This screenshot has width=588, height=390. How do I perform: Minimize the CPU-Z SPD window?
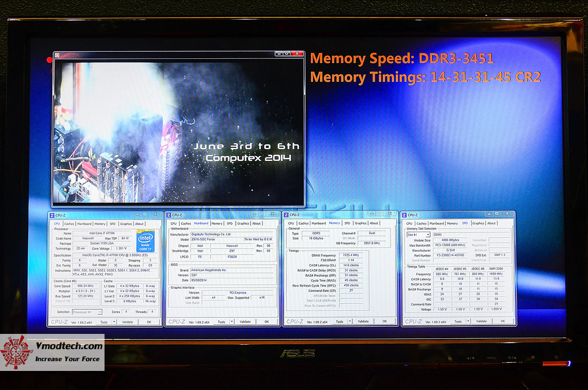(489, 214)
